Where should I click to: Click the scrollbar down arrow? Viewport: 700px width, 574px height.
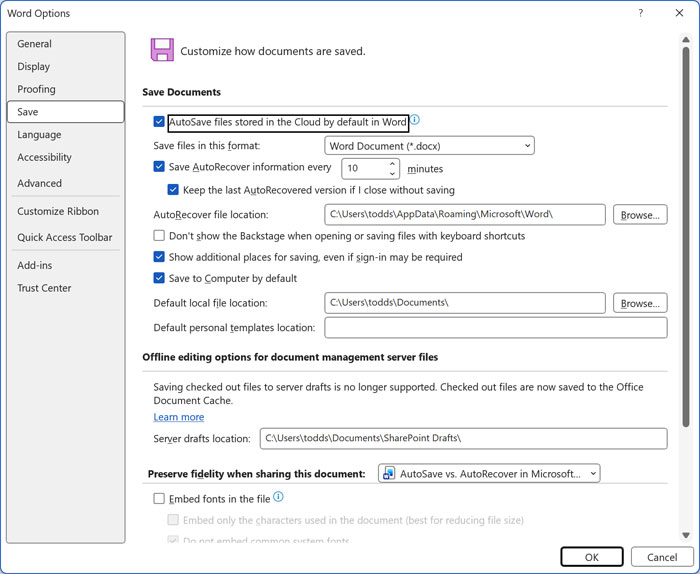(x=686, y=535)
